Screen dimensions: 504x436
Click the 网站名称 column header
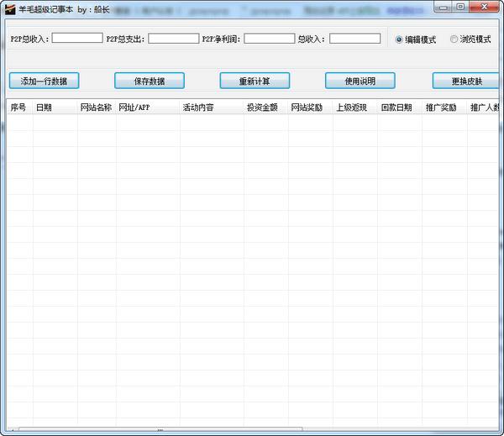96,108
